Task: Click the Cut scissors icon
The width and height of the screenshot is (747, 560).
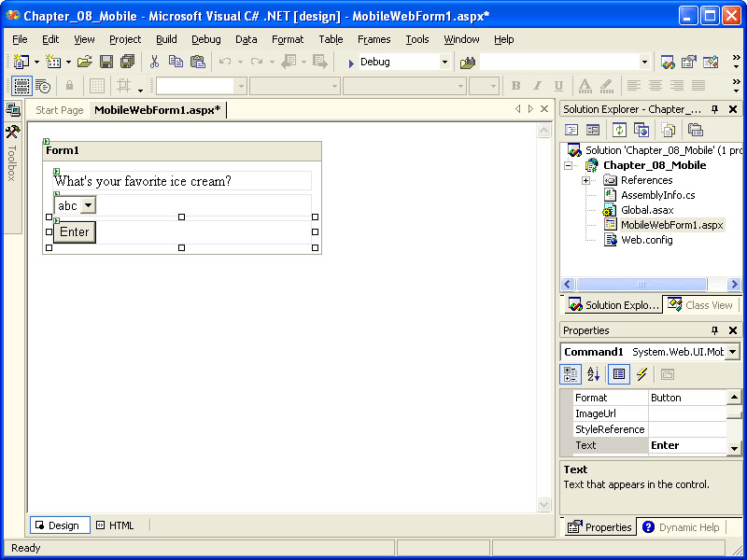Action: click(x=154, y=62)
